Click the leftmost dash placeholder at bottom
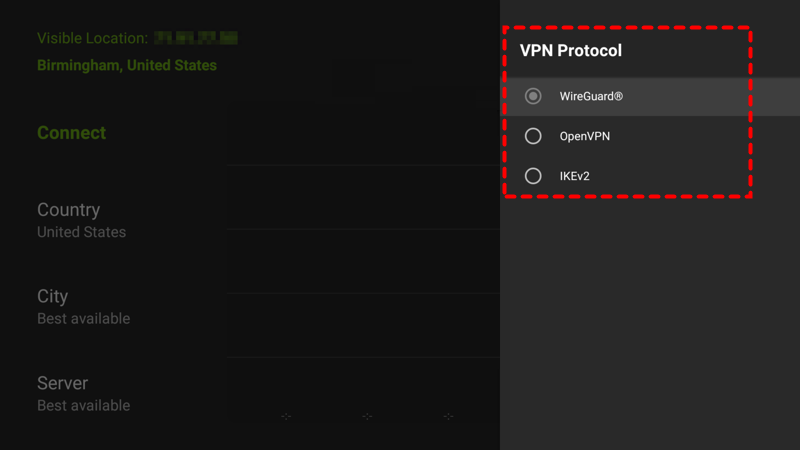The width and height of the screenshot is (800, 450). (x=286, y=416)
